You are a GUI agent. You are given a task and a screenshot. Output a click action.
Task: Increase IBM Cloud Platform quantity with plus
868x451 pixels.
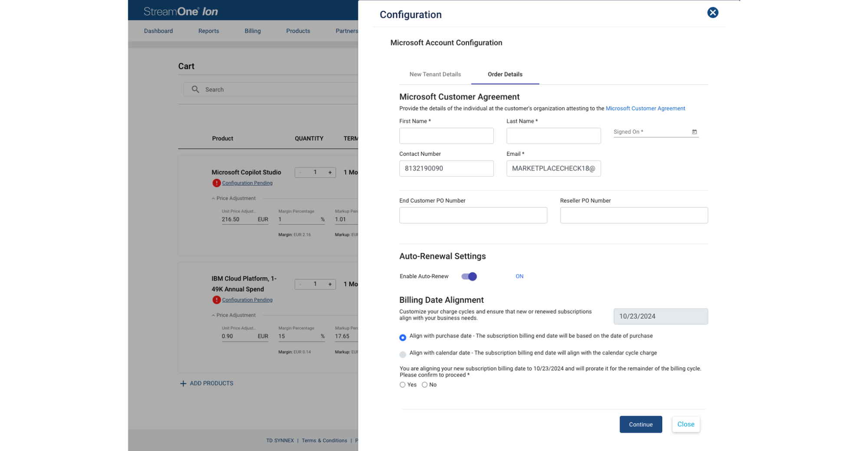coord(330,284)
